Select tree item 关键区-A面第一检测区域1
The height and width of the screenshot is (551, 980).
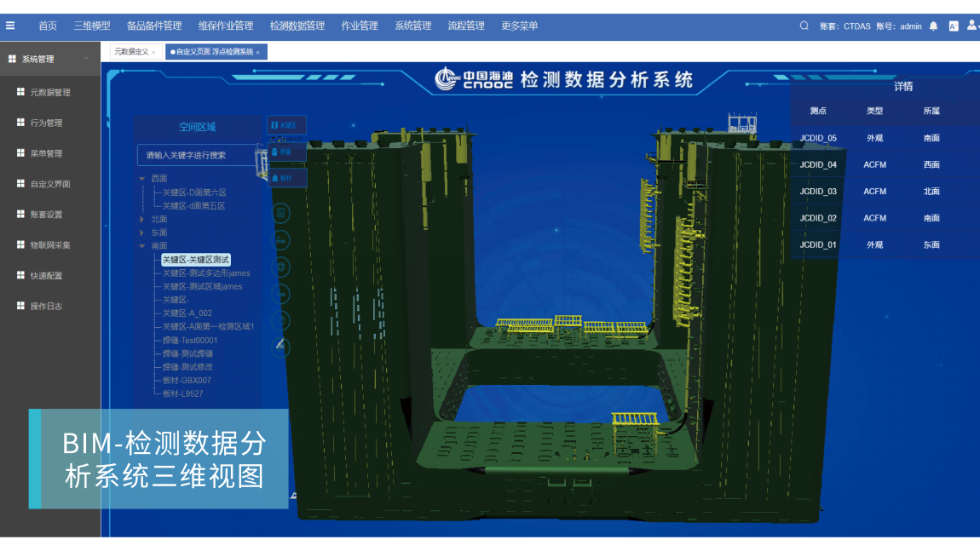pos(208,326)
